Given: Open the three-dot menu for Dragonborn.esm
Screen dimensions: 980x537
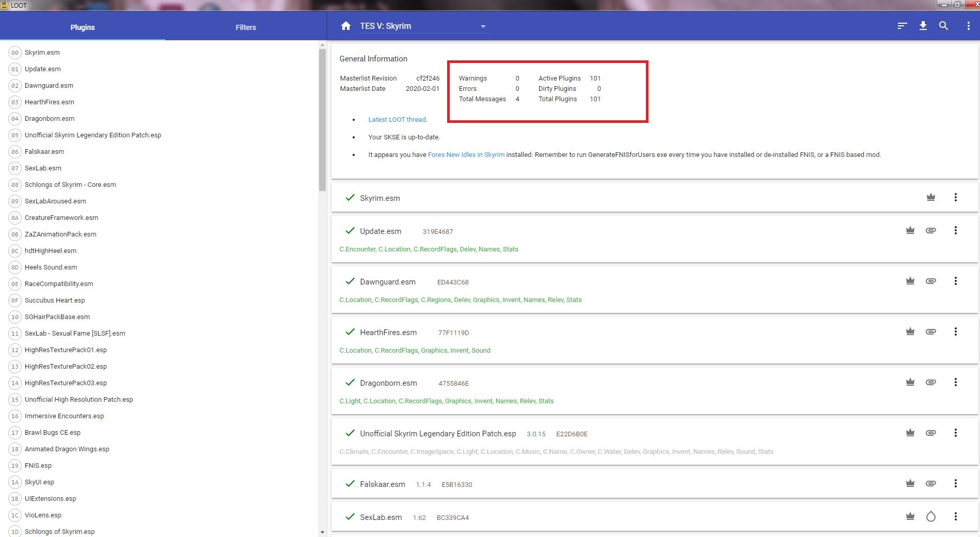Looking at the screenshot, I should [956, 382].
